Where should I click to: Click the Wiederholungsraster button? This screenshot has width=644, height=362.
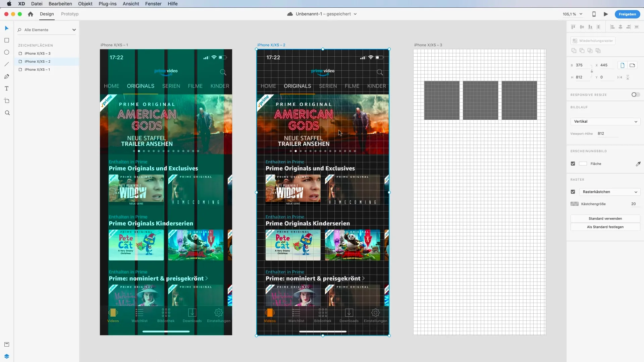click(x=593, y=41)
